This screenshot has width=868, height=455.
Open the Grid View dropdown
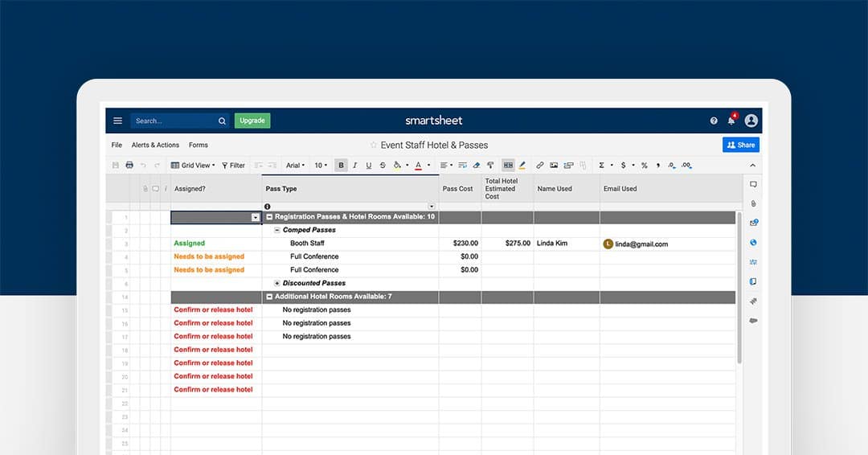(193, 166)
